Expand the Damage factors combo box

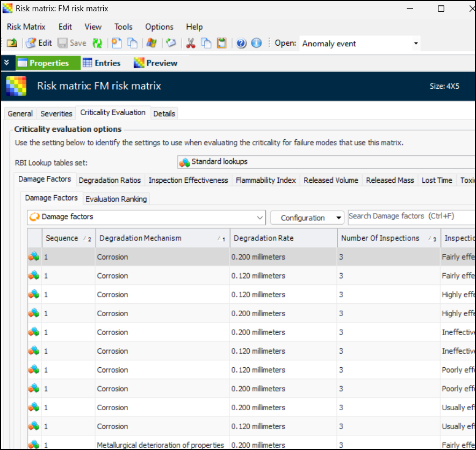tap(260, 217)
